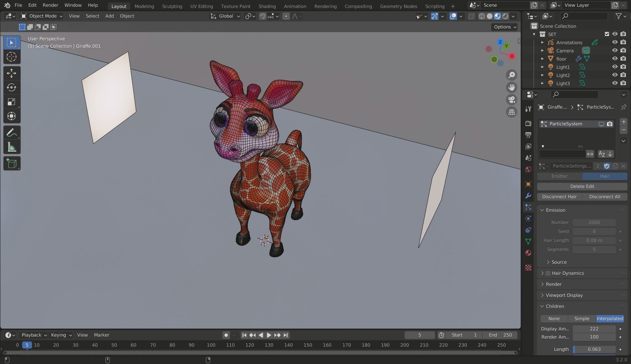The height and width of the screenshot is (364, 631).
Task: Toggle viewport overlays button
Action: [x=453, y=16]
